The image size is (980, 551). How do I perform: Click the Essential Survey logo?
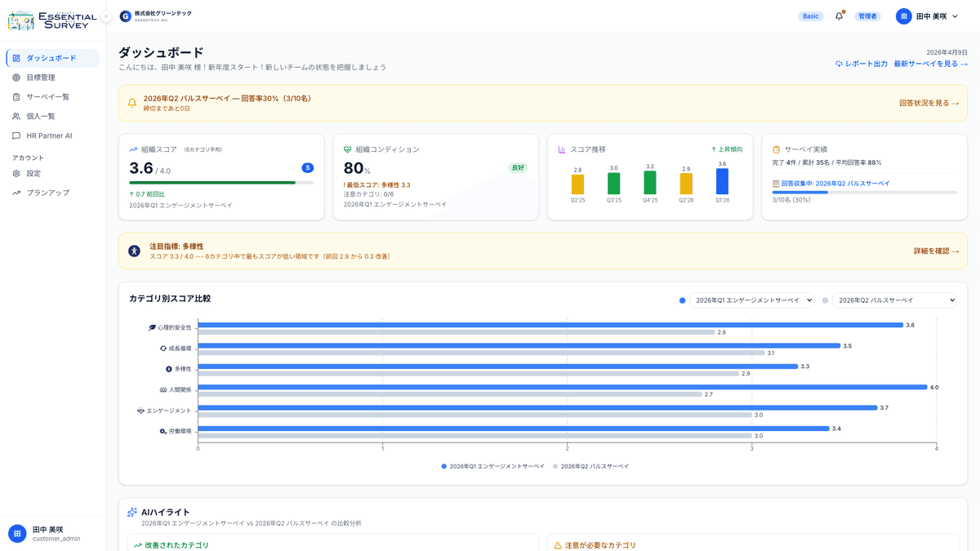tap(52, 20)
